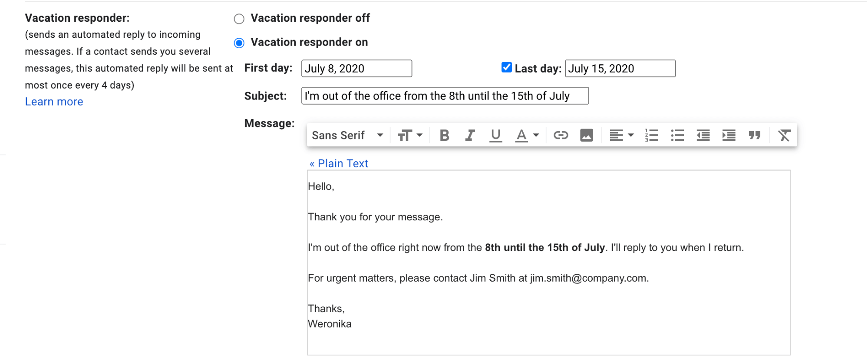
Task: Open the text color picker
Action: point(526,135)
